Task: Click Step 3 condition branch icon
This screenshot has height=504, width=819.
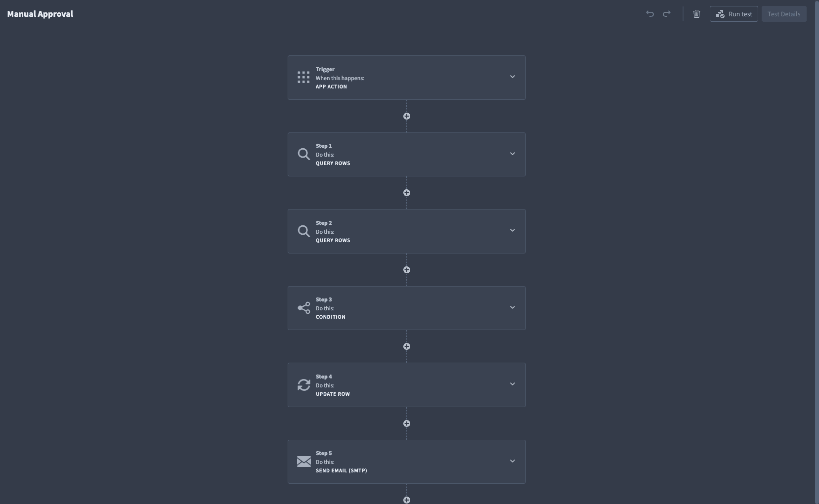Action: (303, 308)
